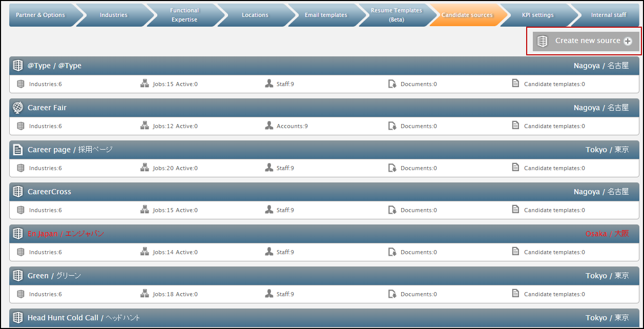Click the staff icon in En Japan row
644x329 pixels.
269,252
